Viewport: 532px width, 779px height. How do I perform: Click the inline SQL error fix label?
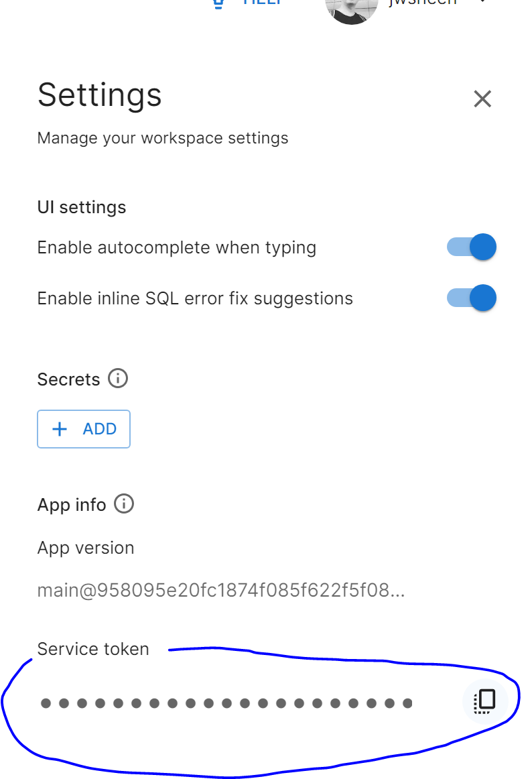(x=195, y=298)
